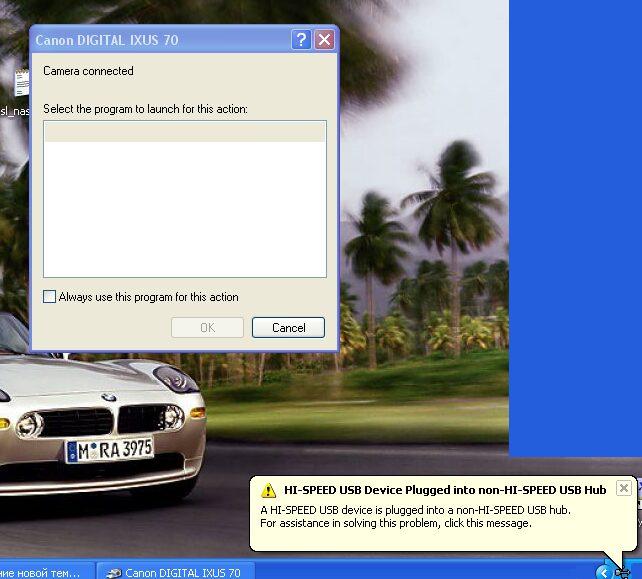The width and height of the screenshot is (642, 579).
Task: Click the balloon title 'HI-SPEED USB Device Plugged into non-HI-SPEED USB Hub'
Action: (x=445, y=490)
